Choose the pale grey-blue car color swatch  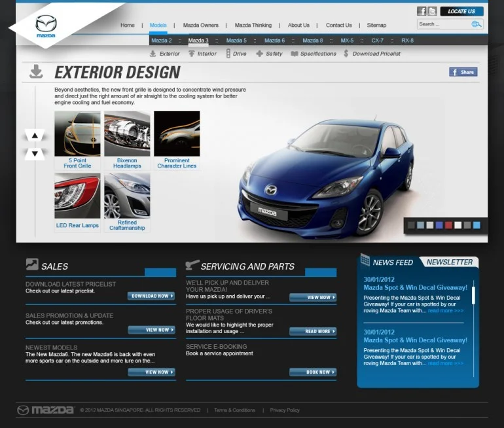click(x=420, y=225)
